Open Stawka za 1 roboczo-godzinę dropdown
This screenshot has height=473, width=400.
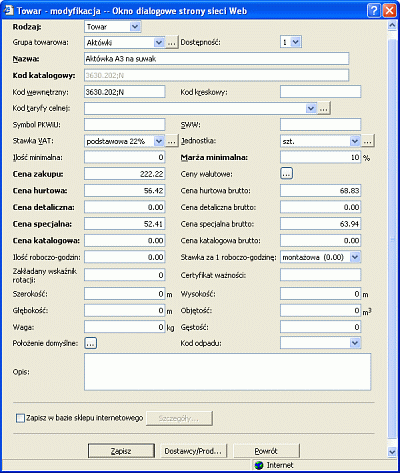tap(355, 257)
